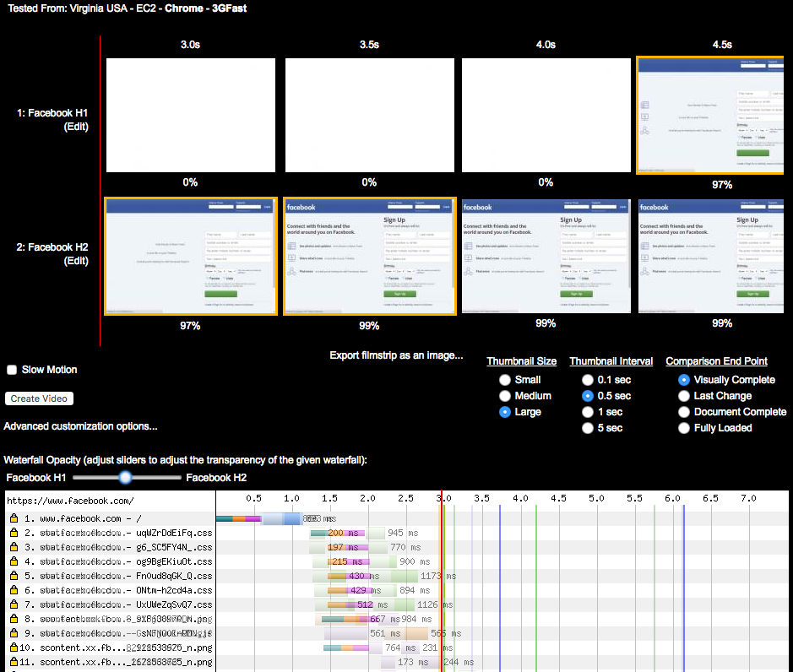Choose Fully Loaded as comparison end point
Screen dimensions: 793x672
click(684, 428)
